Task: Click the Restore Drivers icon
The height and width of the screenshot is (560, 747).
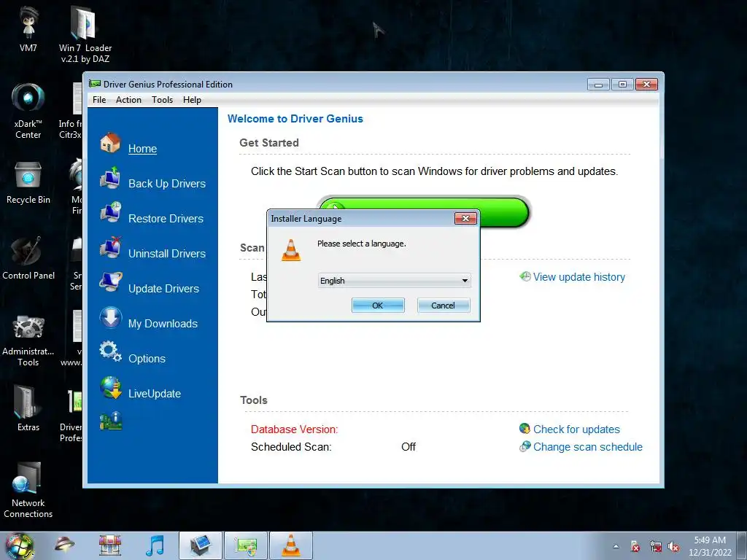Action: (111, 213)
